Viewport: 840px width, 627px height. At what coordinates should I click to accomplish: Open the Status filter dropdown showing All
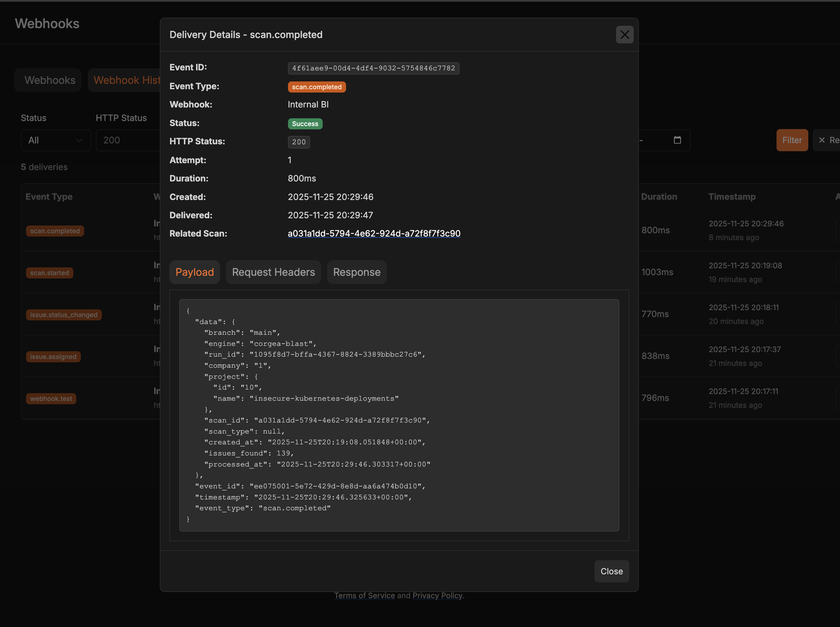pos(56,140)
